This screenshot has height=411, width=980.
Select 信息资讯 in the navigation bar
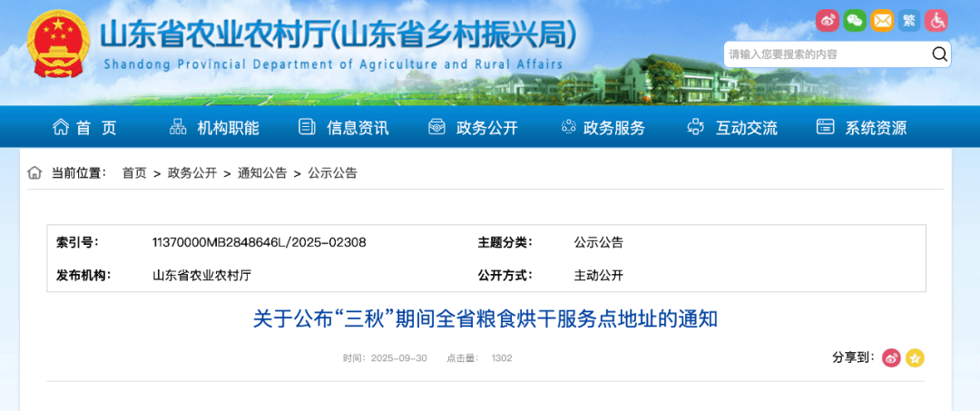click(344, 128)
